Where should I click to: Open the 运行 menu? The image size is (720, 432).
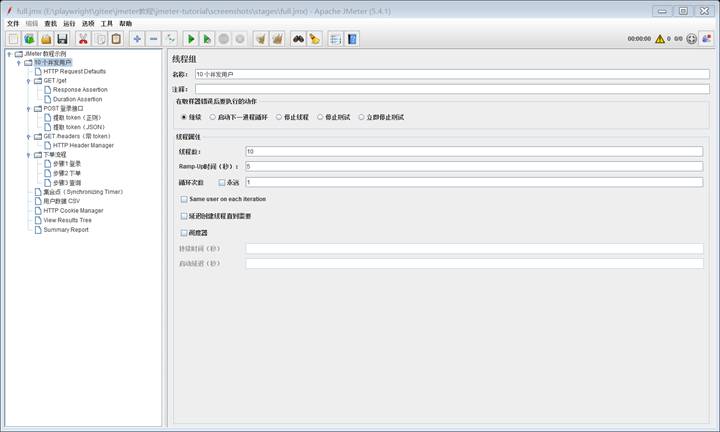69,23
